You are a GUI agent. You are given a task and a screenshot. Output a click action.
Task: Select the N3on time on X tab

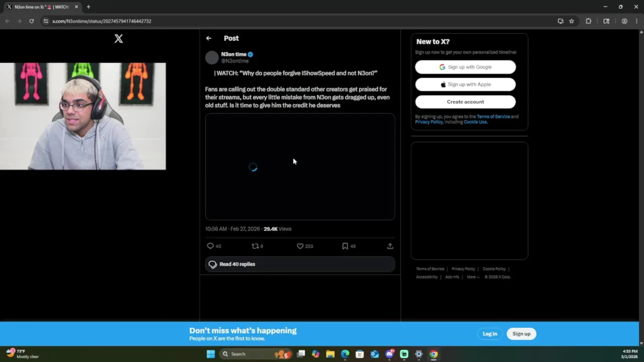(x=42, y=7)
